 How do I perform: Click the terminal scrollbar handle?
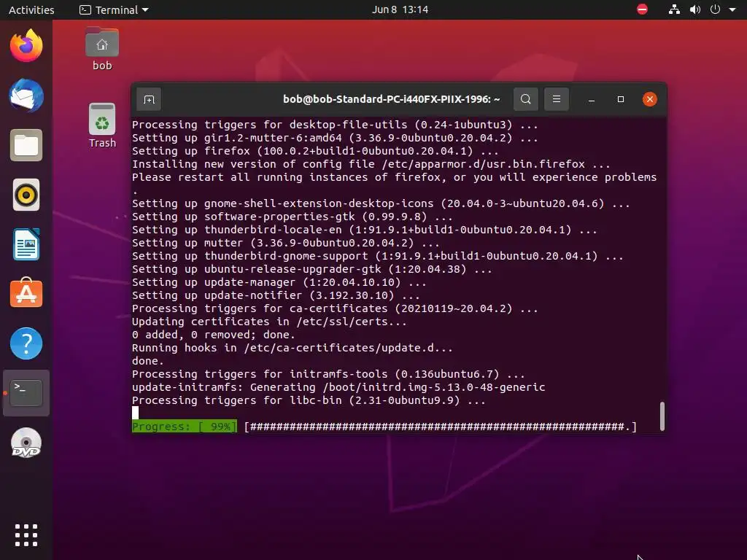pyautogui.click(x=662, y=416)
